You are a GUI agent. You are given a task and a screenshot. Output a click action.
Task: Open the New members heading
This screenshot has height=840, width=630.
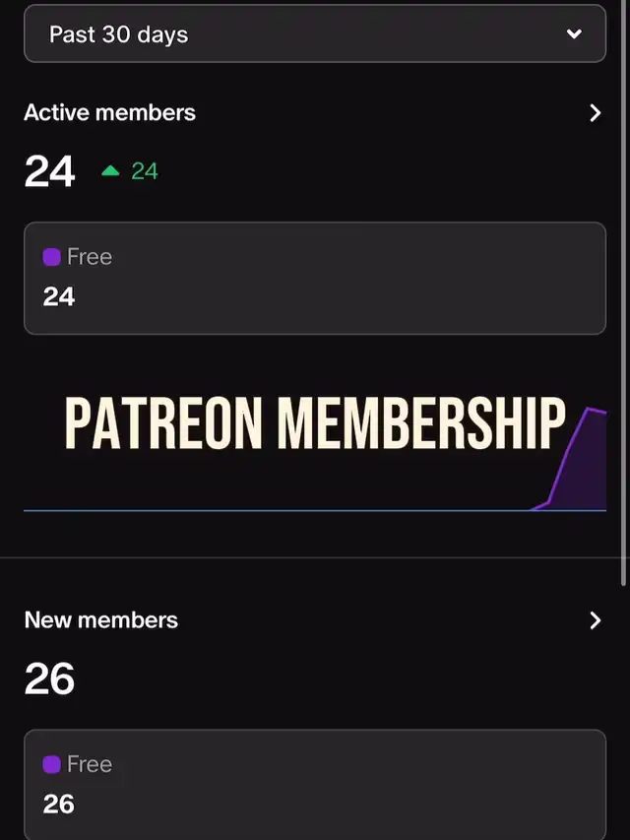click(100, 620)
